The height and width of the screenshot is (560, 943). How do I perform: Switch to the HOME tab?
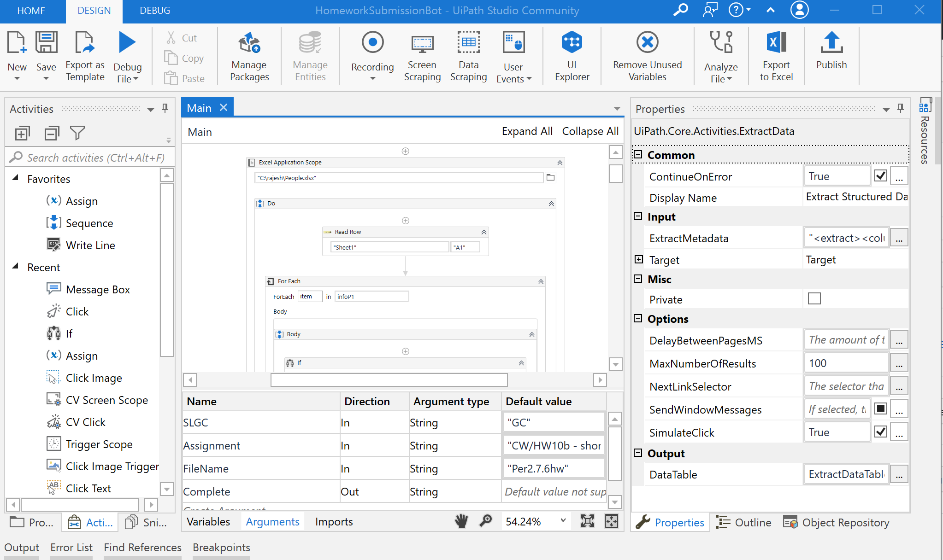pyautogui.click(x=31, y=11)
